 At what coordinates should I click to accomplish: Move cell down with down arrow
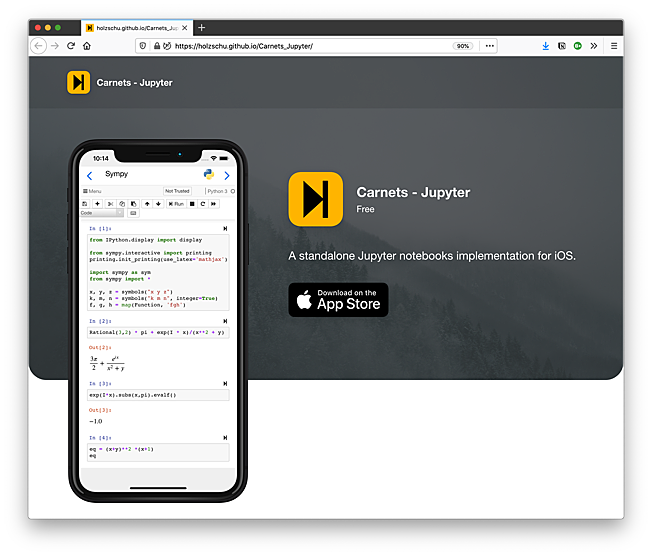coord(158,204)
